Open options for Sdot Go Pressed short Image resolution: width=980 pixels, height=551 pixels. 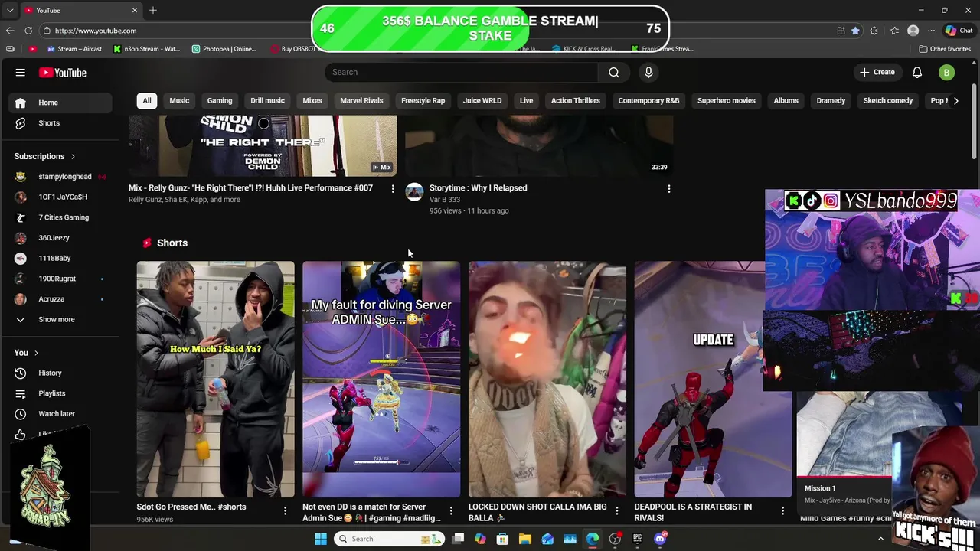285,510
